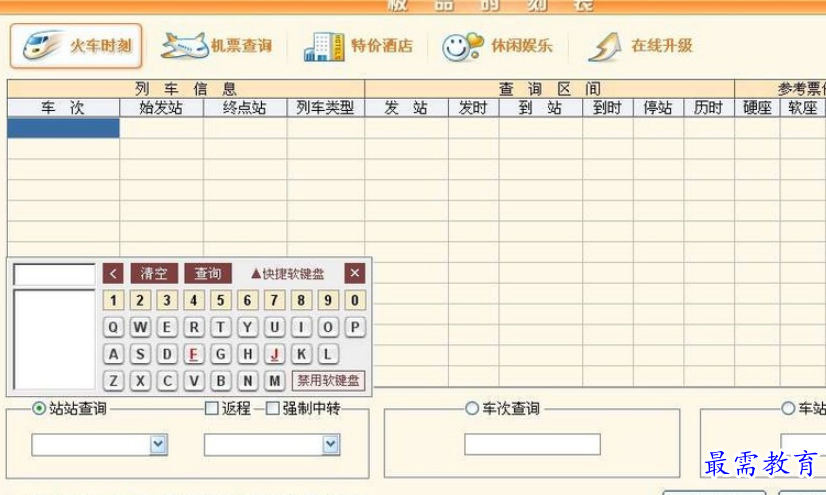Tap letter key D on soft keyboard
826x495 pixels.
[x=166, y=354]
